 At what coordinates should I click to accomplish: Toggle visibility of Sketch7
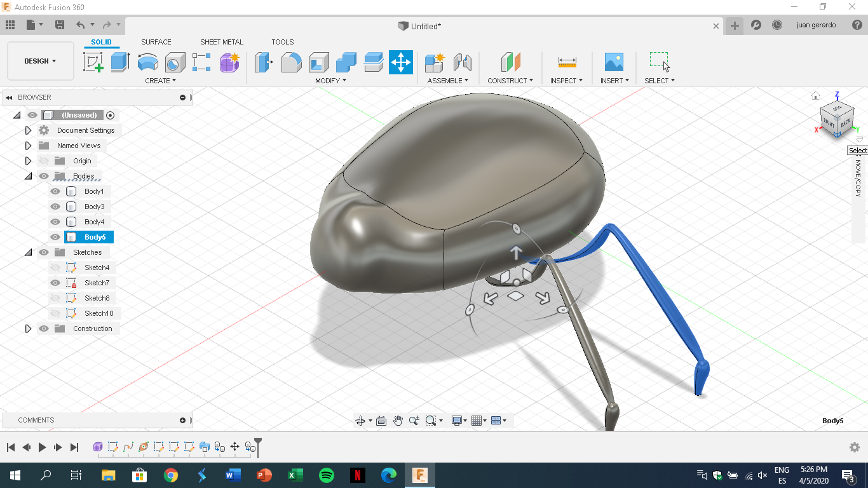55,282
